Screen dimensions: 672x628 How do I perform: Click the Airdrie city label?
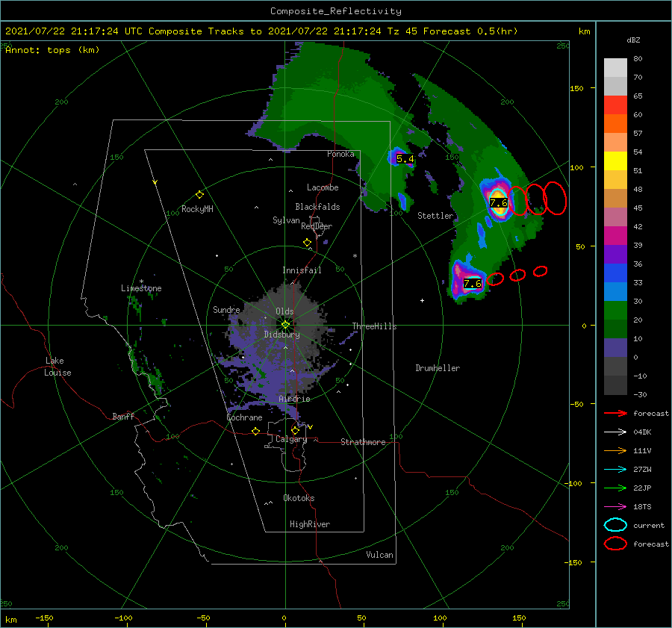coord(294,399)
